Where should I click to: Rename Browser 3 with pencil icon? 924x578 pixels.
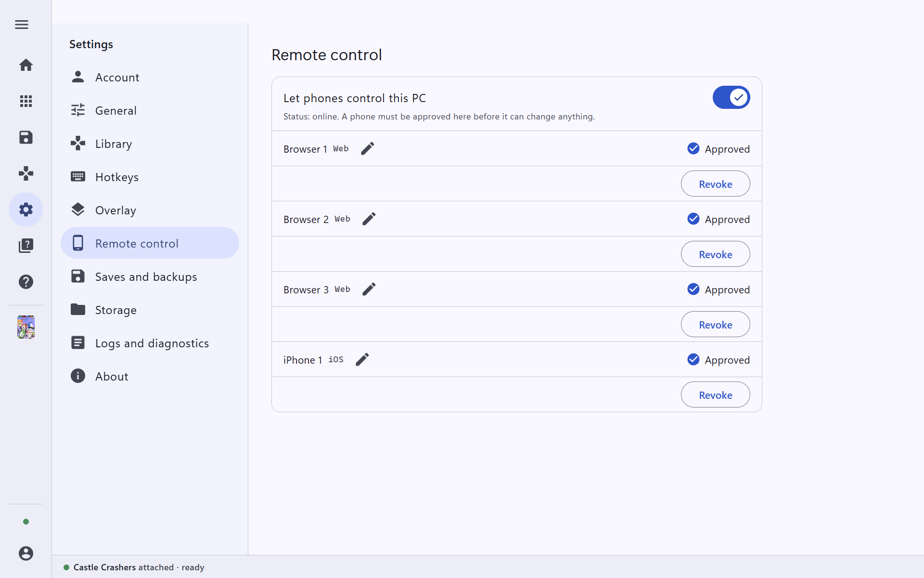coord(369,289)
